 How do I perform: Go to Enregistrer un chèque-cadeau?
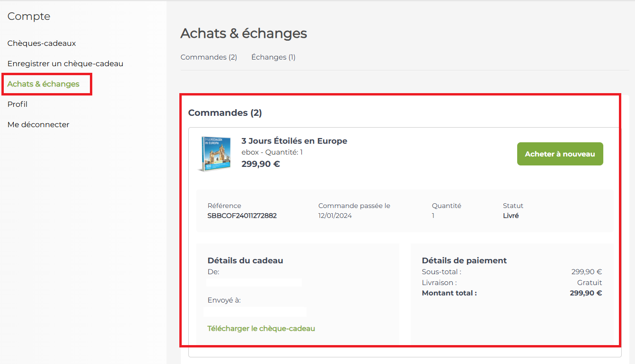click(65, 63)
